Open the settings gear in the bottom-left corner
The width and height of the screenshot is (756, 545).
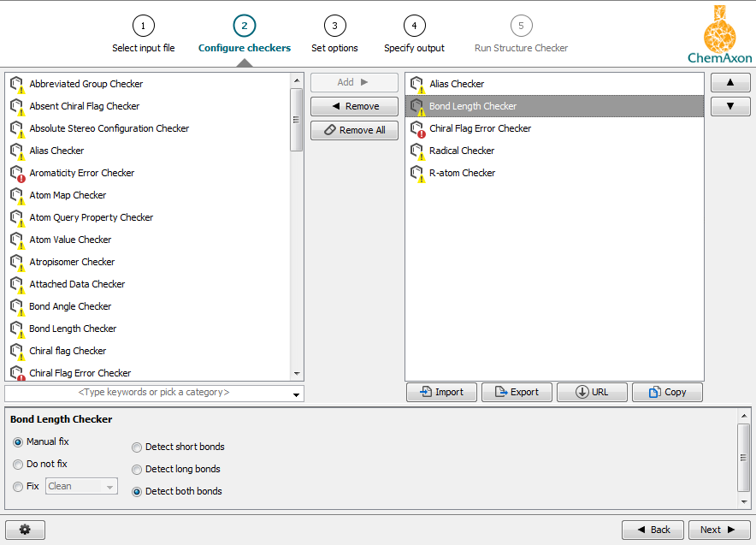coord(25,529)
